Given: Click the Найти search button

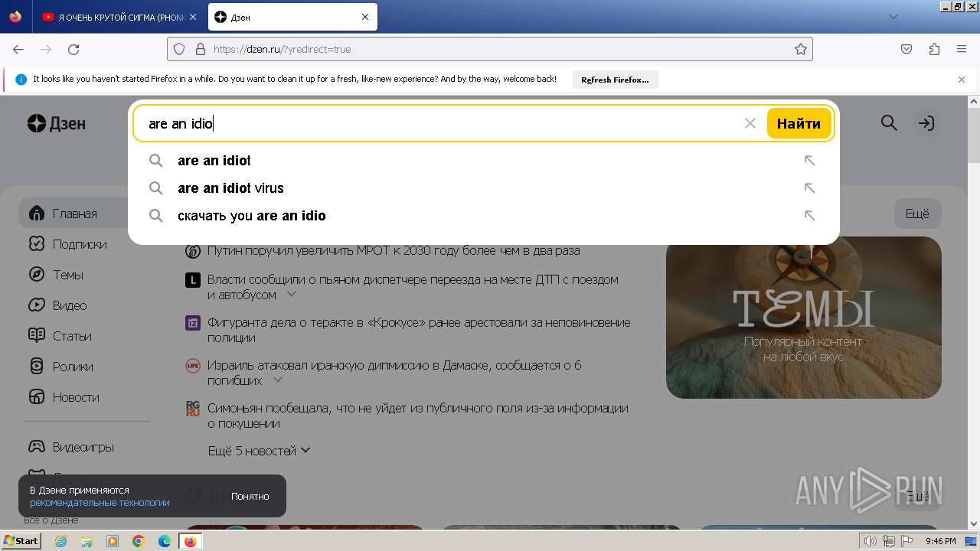Looking at the screenshot, I should coord(799,123).
